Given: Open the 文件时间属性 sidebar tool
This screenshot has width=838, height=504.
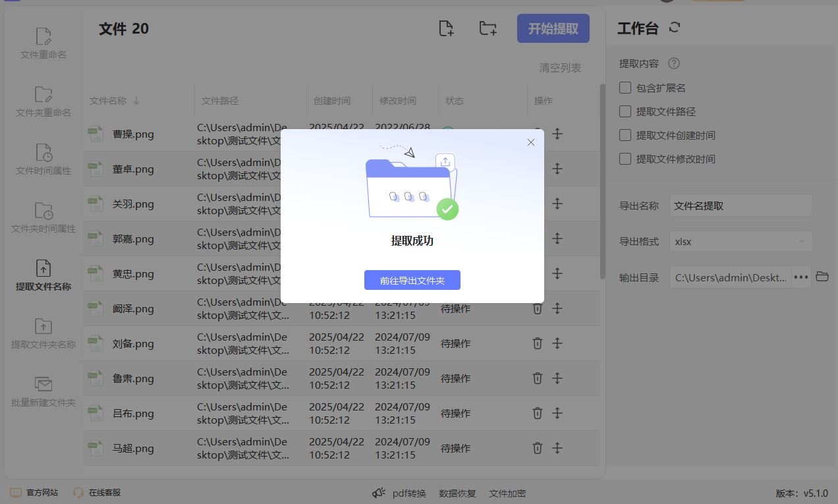Looking at the screenshot, I should [43, 159].
